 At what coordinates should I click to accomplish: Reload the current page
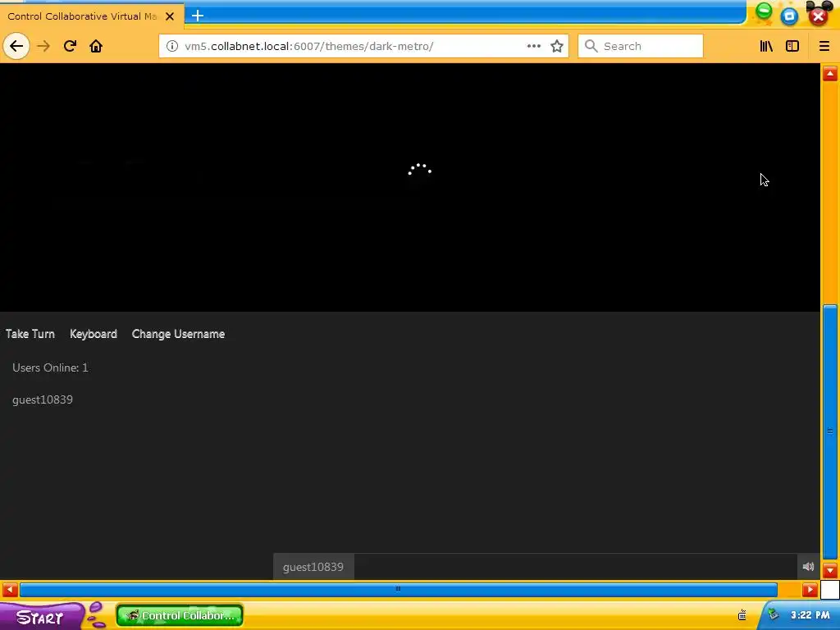coord(71,46)
